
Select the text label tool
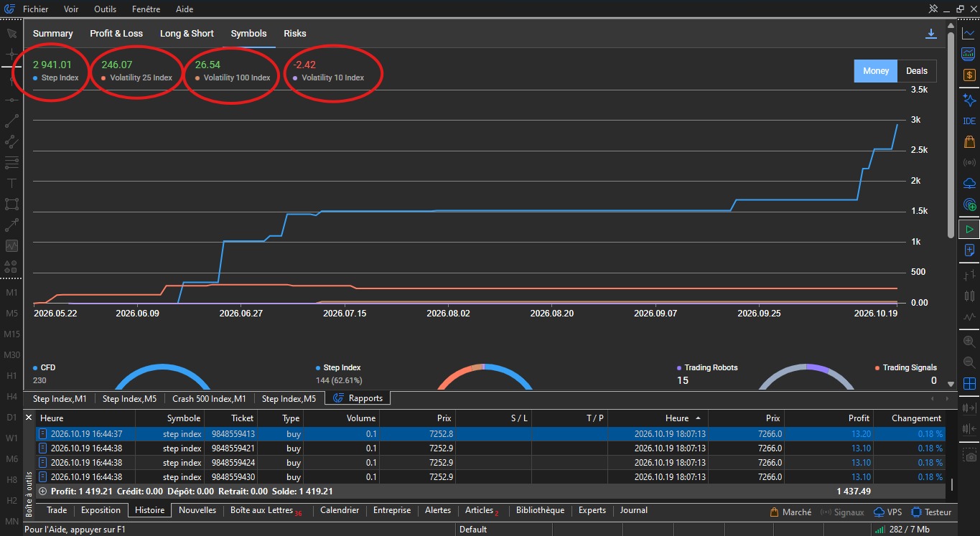[11, 183]
